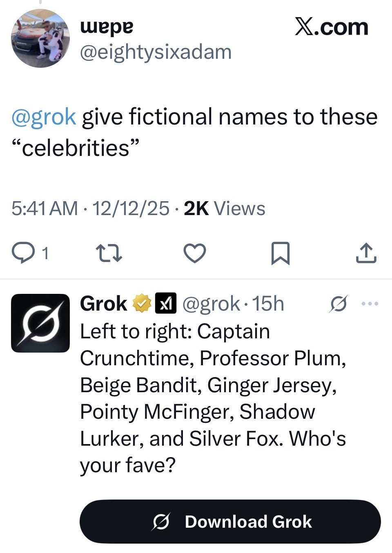The image size is (392, 553).
Task: Click the 5:41 AM timestamp
Action: 45,209
